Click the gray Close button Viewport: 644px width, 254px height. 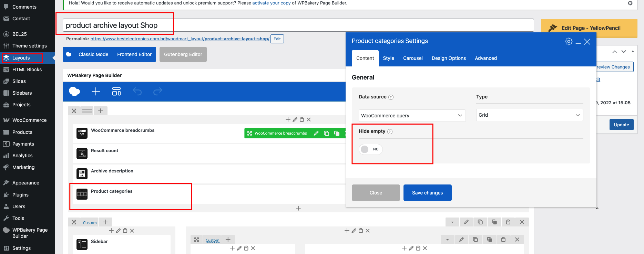(376, 193)
